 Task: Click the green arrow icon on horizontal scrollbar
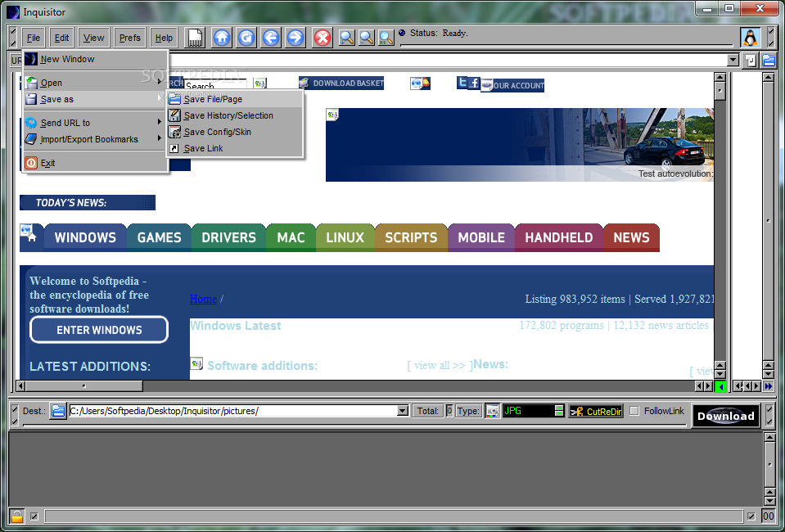[x=721, y=386]
